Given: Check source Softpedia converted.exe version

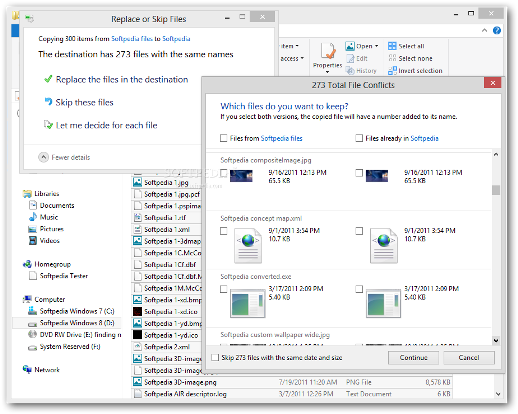Looking at the screenshot, I should [224, 289].
